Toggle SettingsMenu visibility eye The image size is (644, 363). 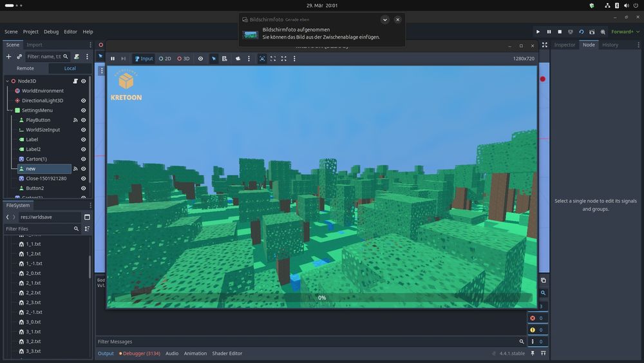[x=83, y=110]
